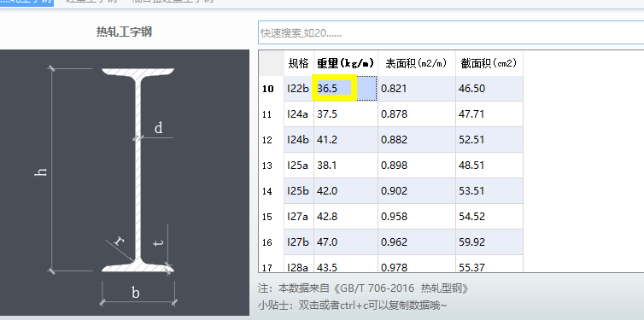The width and height of the screenshot is (644, 320).
Task: Select row number 12 header
Action: point(271,140)
